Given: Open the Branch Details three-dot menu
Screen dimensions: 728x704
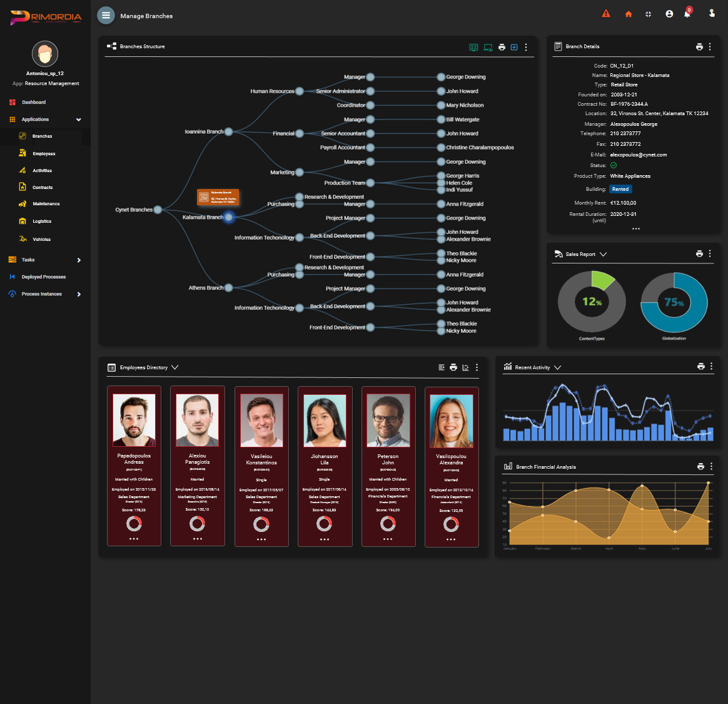Looking at the screenshot, I should tap(710, 47).
